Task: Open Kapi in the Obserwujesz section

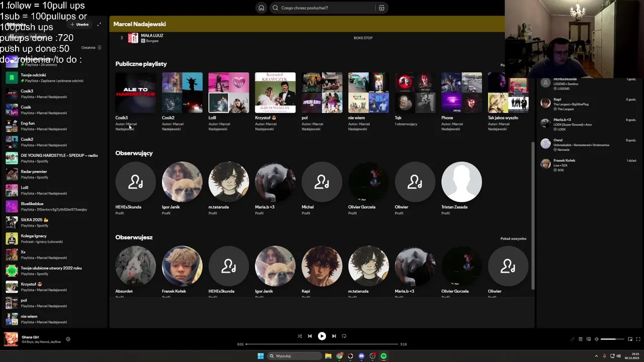Action: [322, 271]
